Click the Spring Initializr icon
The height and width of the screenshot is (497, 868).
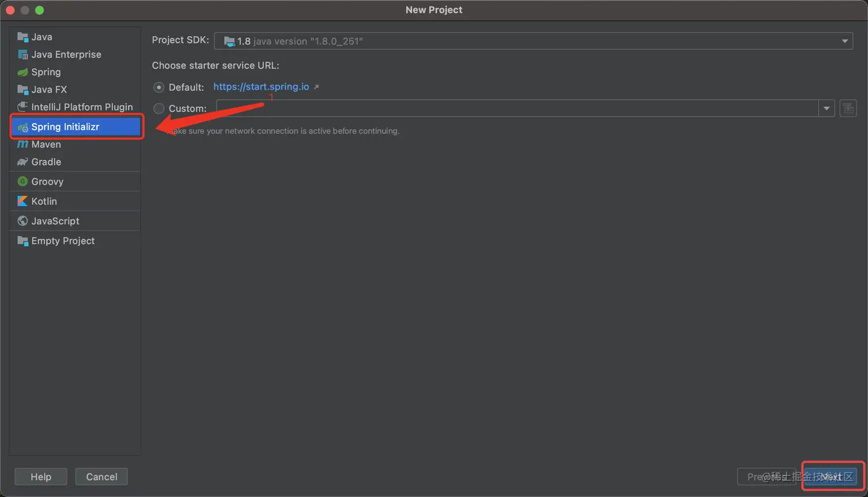point(22,127)
